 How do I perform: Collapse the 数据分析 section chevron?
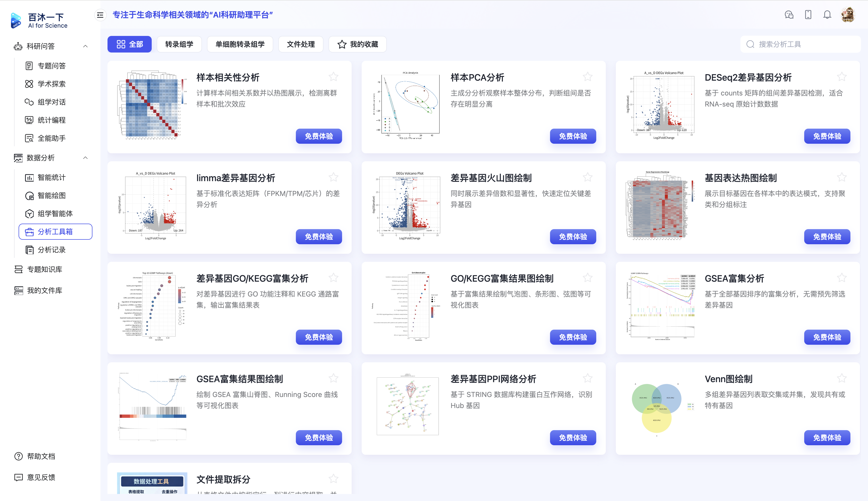pyautogui.click(x=85, y=158)
